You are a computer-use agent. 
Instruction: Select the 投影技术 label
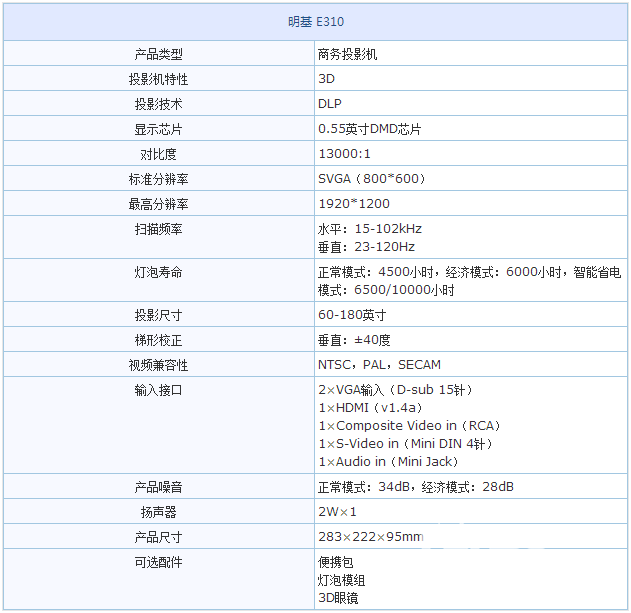[x=159, y=104]
